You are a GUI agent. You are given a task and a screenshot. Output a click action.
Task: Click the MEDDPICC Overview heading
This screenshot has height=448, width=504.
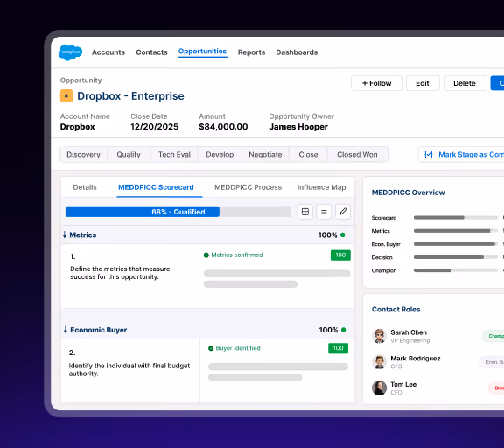[x=409, y=192]
